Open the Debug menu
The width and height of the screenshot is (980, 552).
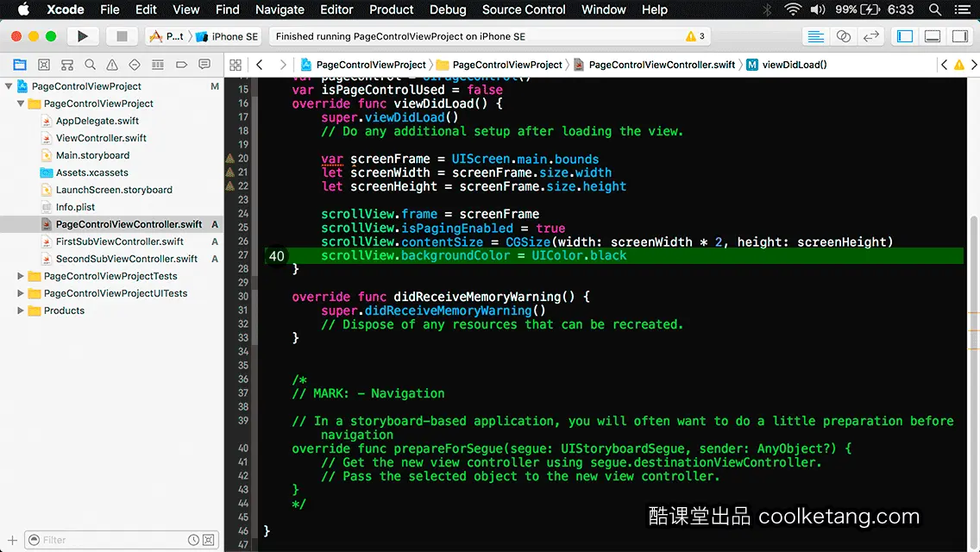coord(448,9)
